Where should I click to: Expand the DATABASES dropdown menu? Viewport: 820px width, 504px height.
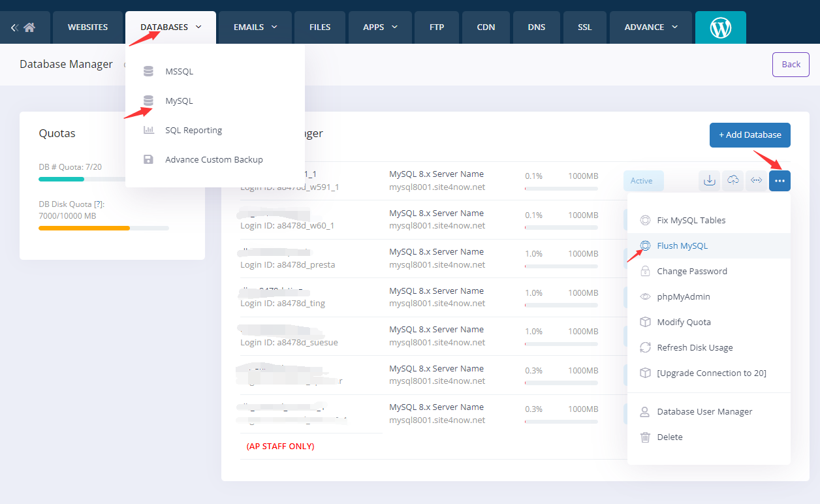pyautogui.click(x=170, y=27)
